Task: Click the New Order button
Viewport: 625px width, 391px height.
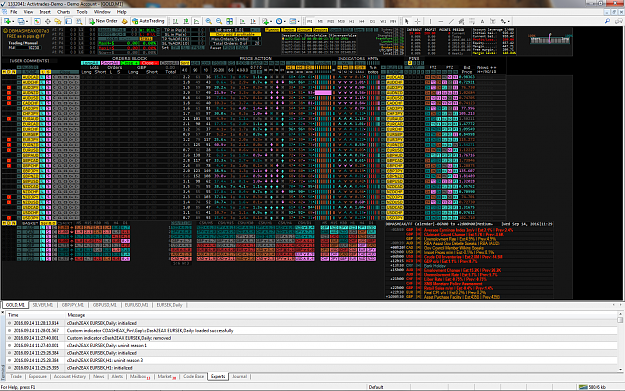Action: pyautogui.click(x=103, y=21)
